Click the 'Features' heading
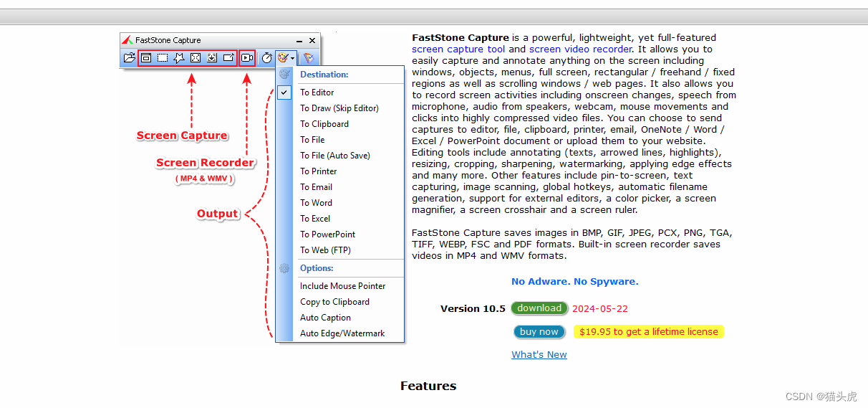This screenshot has width=868, height=408. 428,386
